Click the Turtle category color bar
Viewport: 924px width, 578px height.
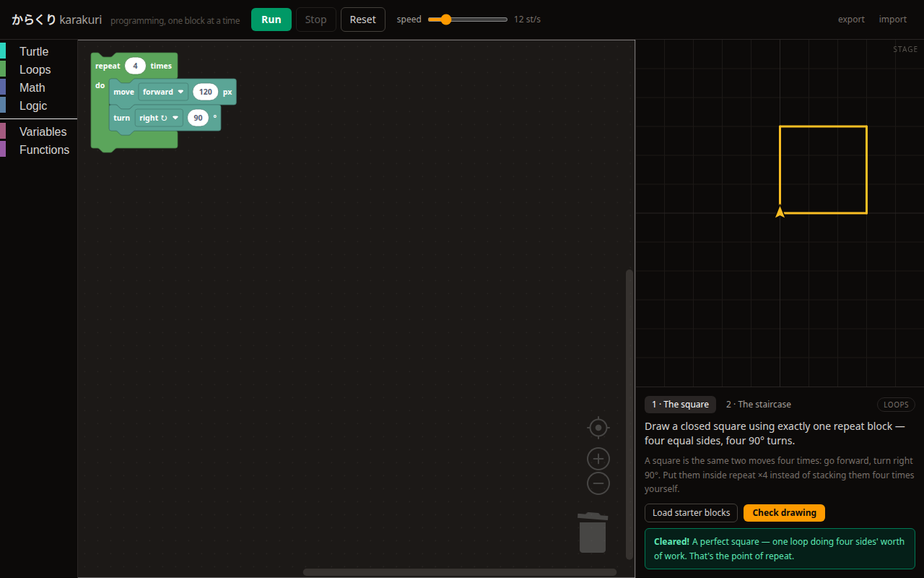pyautogui.click(x=3, y=51)
